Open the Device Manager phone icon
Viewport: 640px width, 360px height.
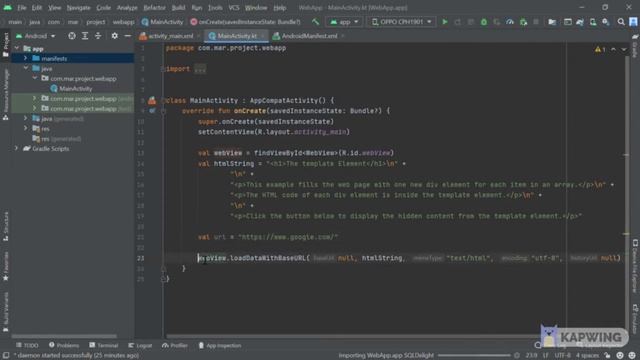click(x=593, y=22)
